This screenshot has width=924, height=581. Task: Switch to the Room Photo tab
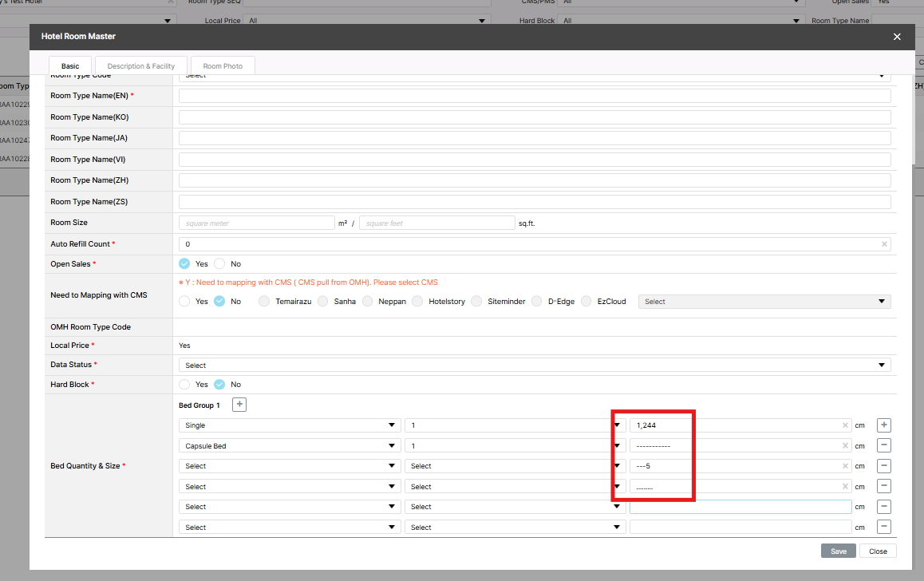[x=223, y=66]
